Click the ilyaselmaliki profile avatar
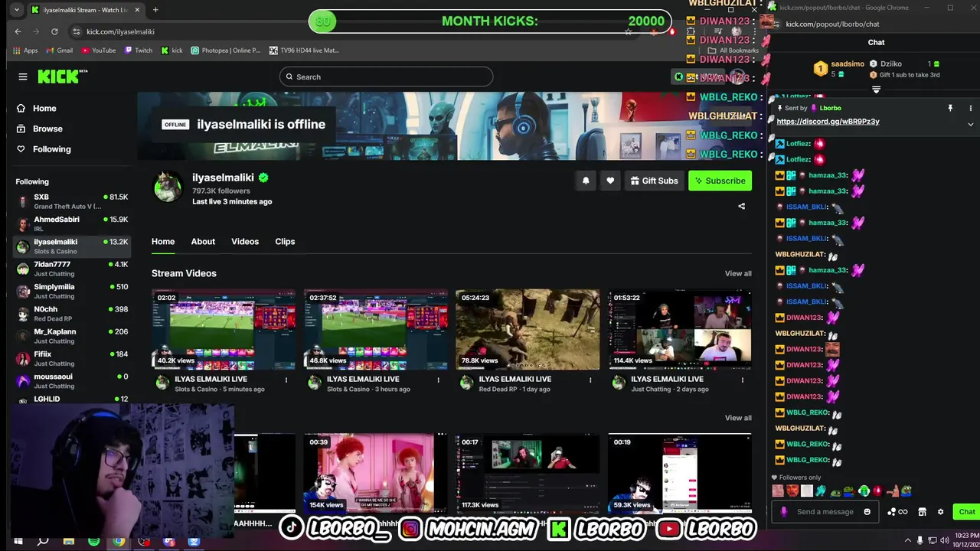980x551 pixels. pos(168,187)
